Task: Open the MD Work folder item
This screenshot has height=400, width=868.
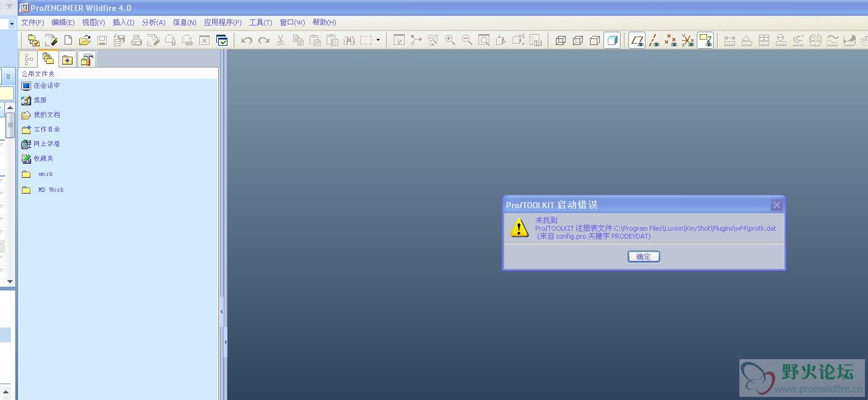Action: coord(43,190)
